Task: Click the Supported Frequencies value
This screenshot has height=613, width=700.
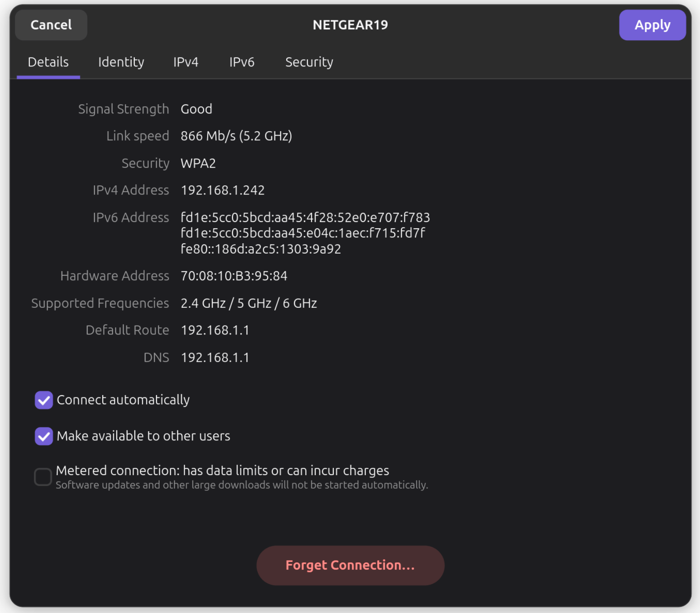Action: pos(249,303)
